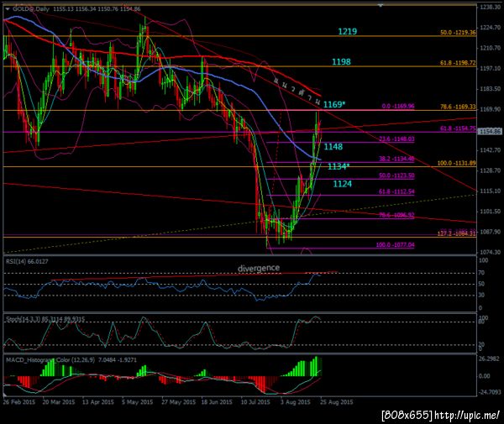
Task: Click the 1224.70 price axis value
Action: [491, 28]
